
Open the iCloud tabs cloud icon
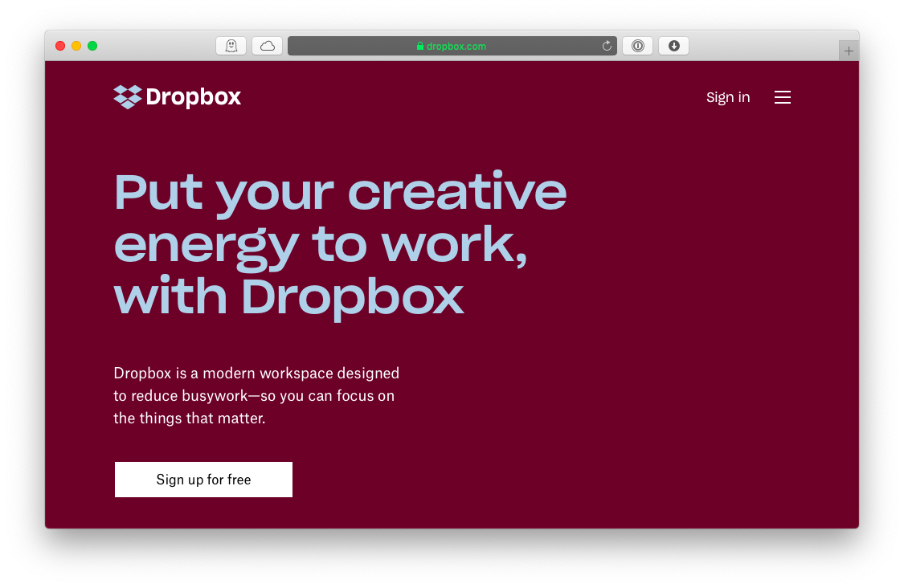268,46
